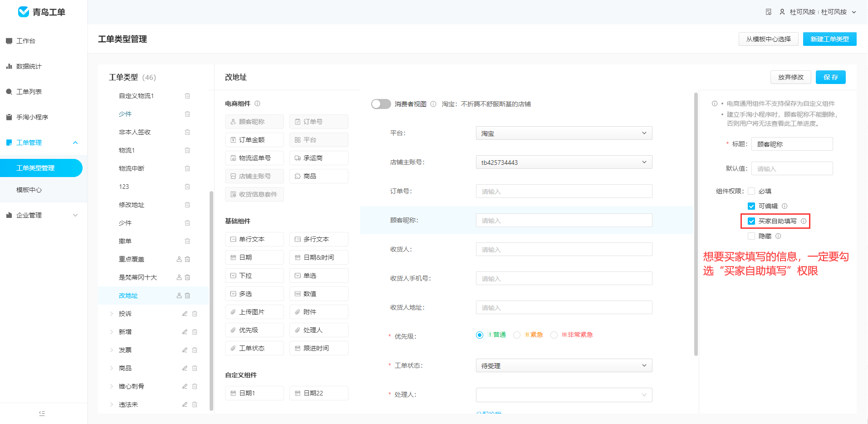868x424 pixels.
Task: Select 工单类型管理 submenu item
Action: pos(41,168)
